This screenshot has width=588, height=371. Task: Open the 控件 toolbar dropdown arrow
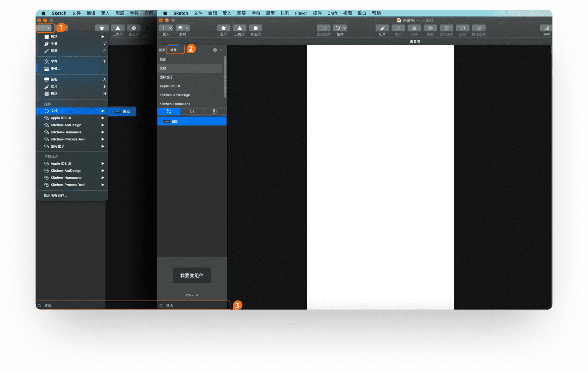click(344, 28)
